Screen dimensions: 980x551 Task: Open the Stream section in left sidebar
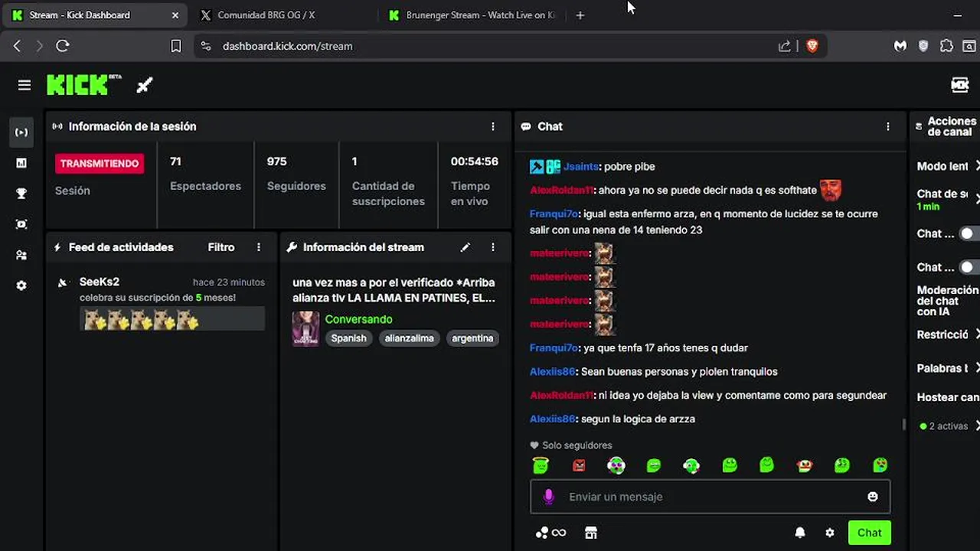tap(21, 132)
